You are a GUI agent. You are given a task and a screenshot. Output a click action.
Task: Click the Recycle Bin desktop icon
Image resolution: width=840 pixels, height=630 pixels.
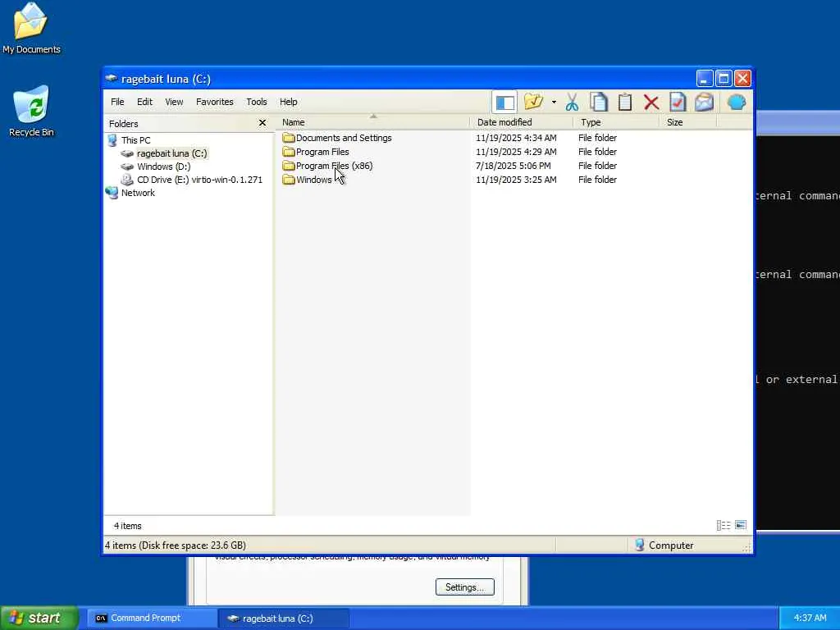point(31,111)
